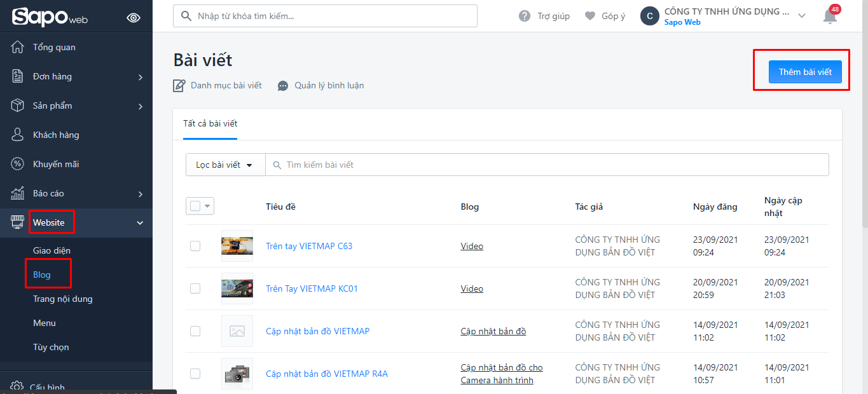Click the Khuyến mãi percent icon

coord(18,164)
